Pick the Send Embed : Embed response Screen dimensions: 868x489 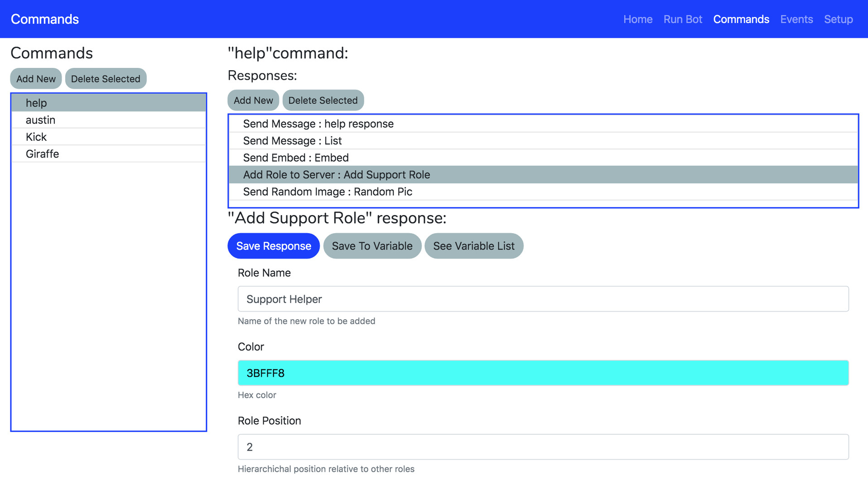(x=295, y=158)
